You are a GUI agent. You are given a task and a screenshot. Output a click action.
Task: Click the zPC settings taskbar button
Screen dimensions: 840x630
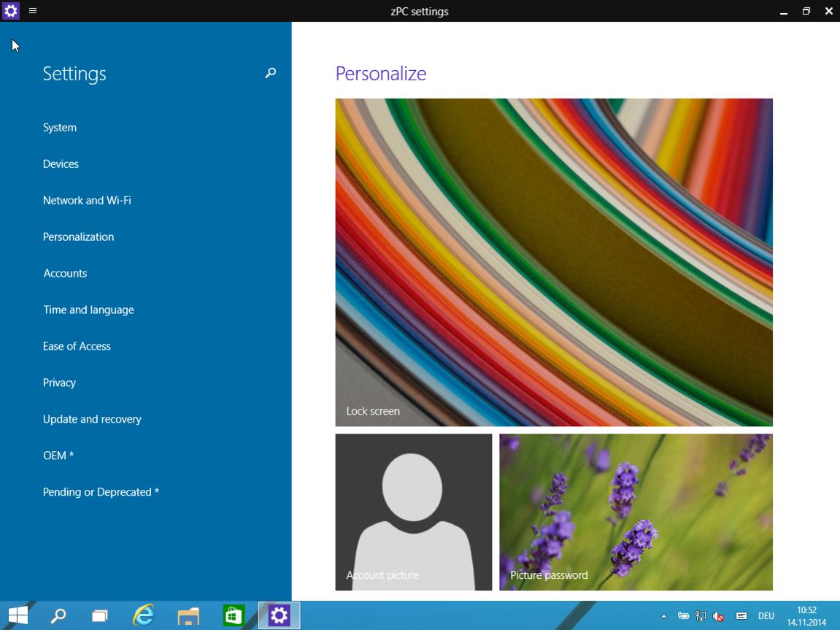pyautogui.click(x=279, y=615)
